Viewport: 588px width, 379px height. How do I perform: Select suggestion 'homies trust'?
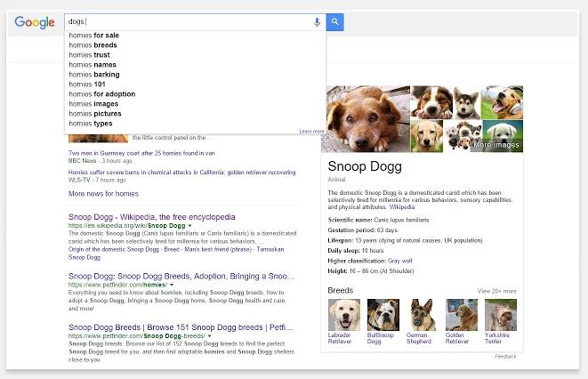(89, 55)
